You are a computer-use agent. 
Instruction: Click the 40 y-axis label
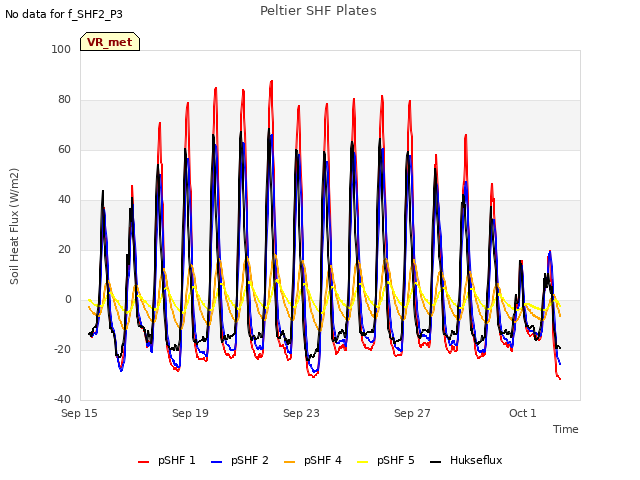pos(64,200)
